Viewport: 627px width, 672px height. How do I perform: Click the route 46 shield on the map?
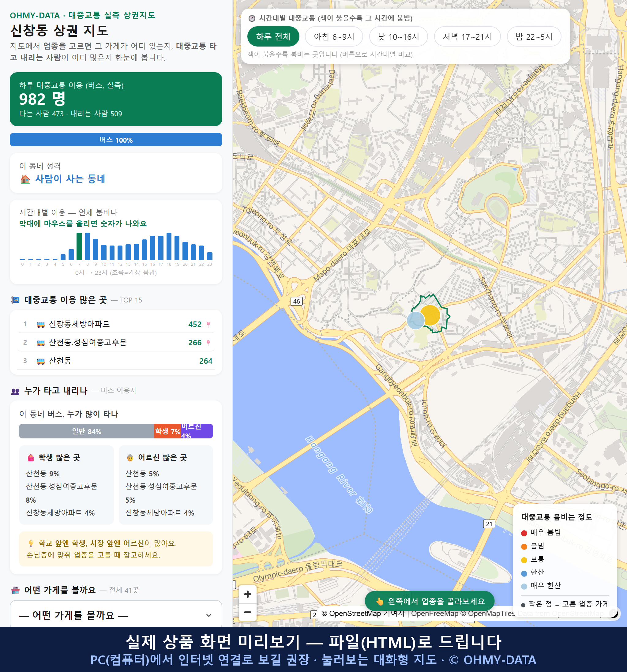(296, 301)
